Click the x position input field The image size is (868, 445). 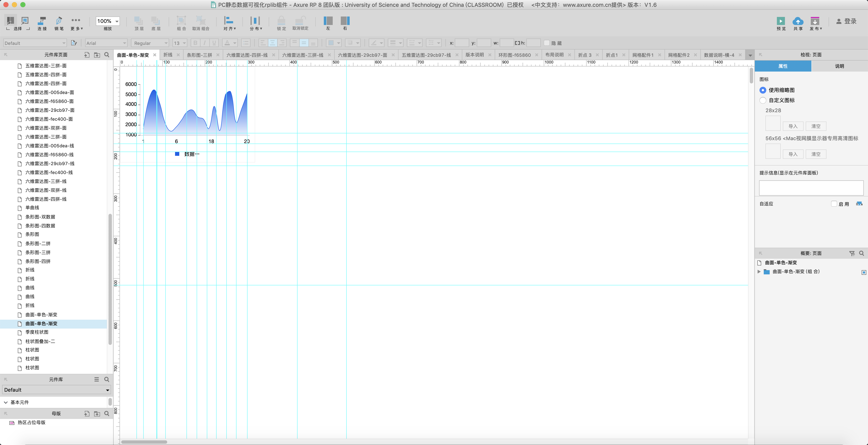pyautogui.click(x=462, y=43)
